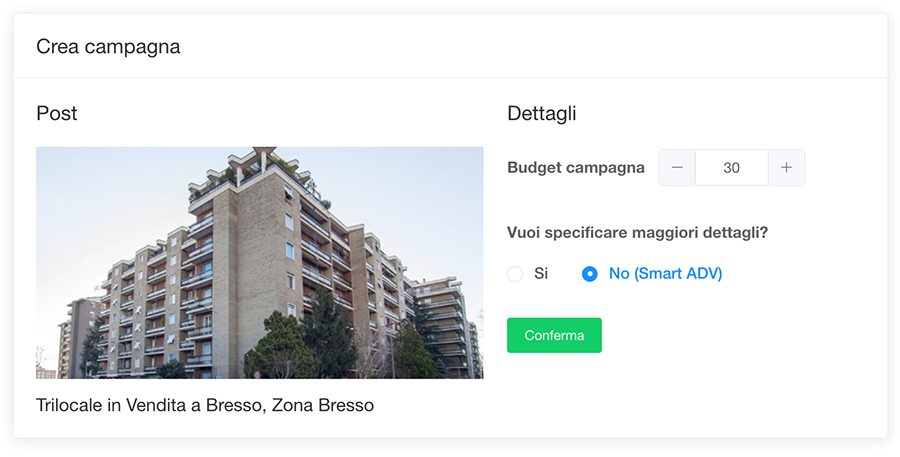This screenshot has width=900, height=457.
Task: Click the "Zona Bresso" text in the caption
Action: click(324, 406)
